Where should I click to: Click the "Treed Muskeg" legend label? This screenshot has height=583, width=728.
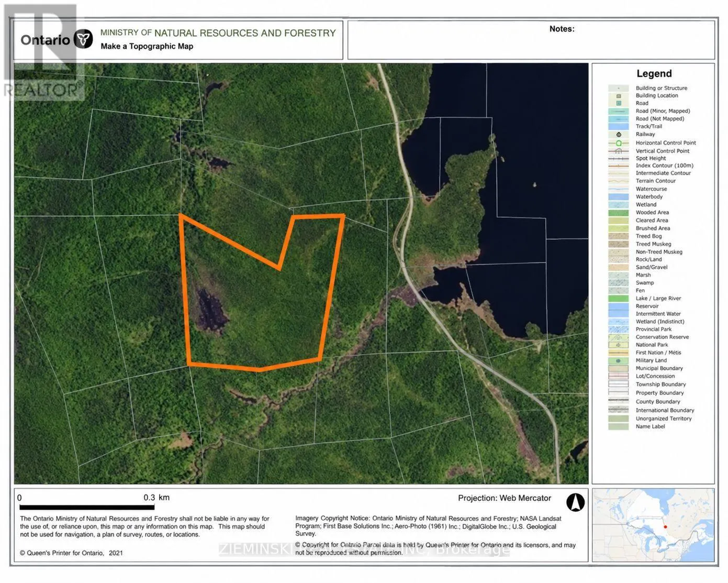pyautogui.click(x=653, y=244)
